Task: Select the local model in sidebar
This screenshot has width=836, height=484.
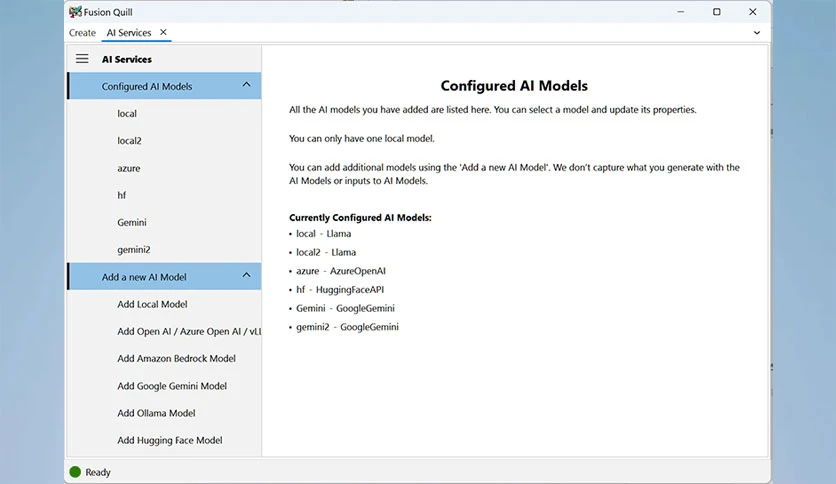Action: pos(164,114)
